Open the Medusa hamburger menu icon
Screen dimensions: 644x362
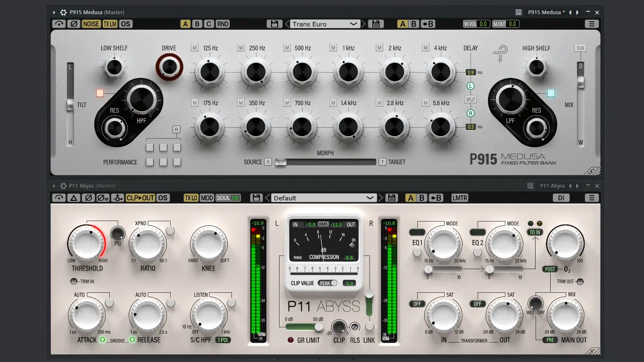591,24
